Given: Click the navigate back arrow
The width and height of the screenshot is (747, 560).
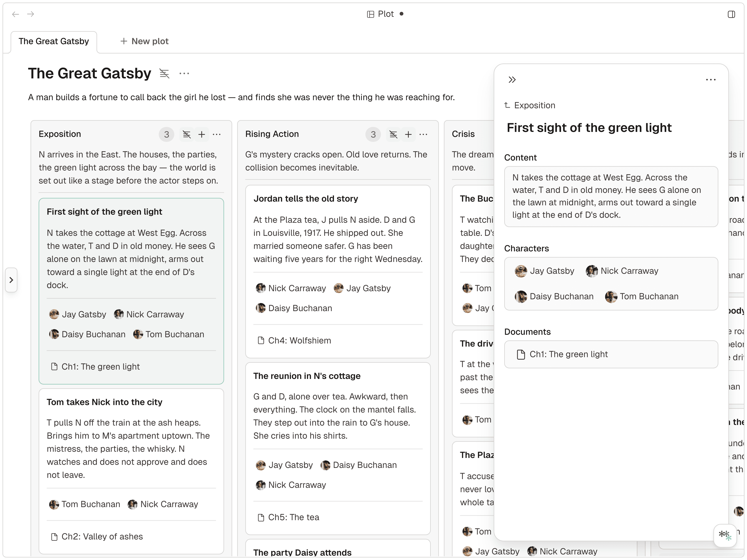Looking at the screenshot, I should (x=15, y=14).
